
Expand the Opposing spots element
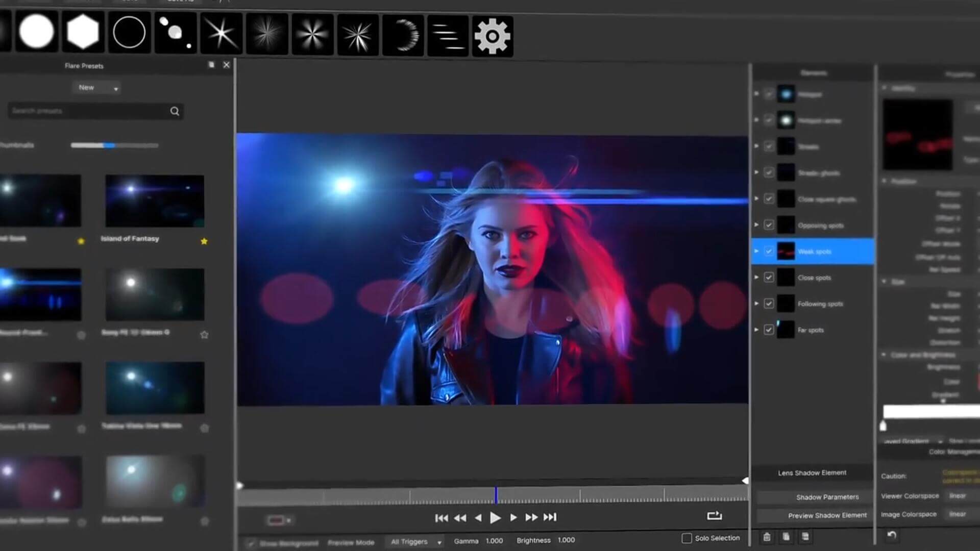pyautogui.click(x=756, y=225)
